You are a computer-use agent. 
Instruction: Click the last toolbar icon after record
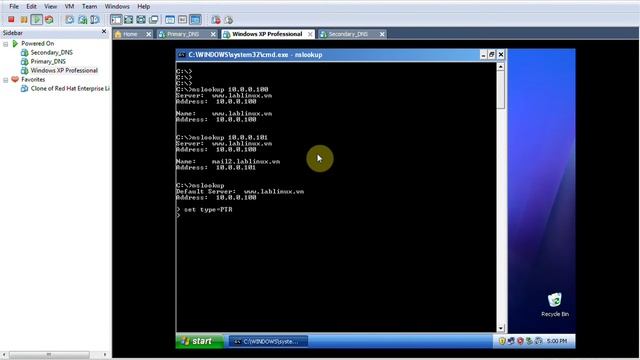pyautogui.click(x=229, y=19)
